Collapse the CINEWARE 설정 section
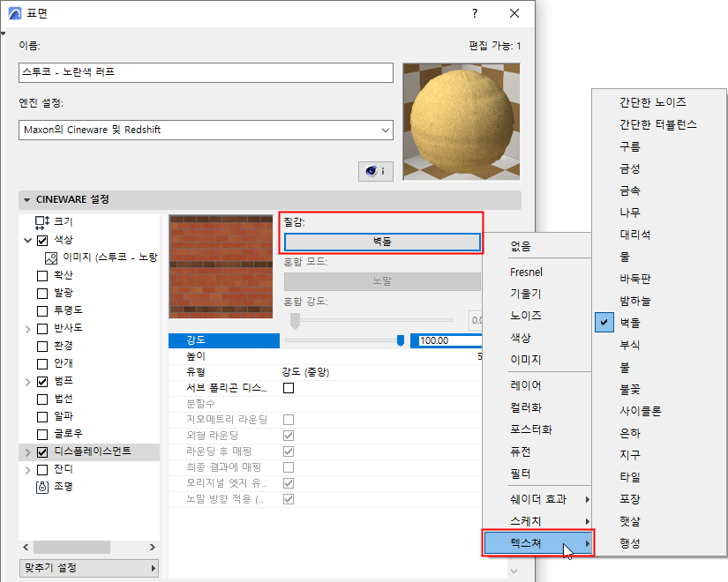This screenshot has width=728, height=582. (x=27, y=200)
